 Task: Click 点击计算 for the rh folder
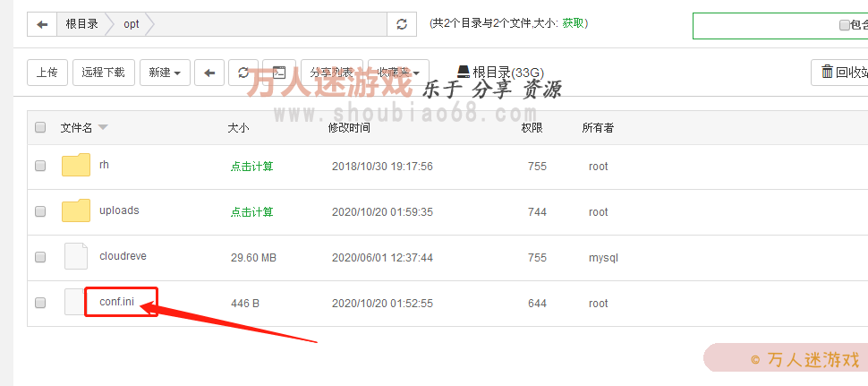pos(251,167)
